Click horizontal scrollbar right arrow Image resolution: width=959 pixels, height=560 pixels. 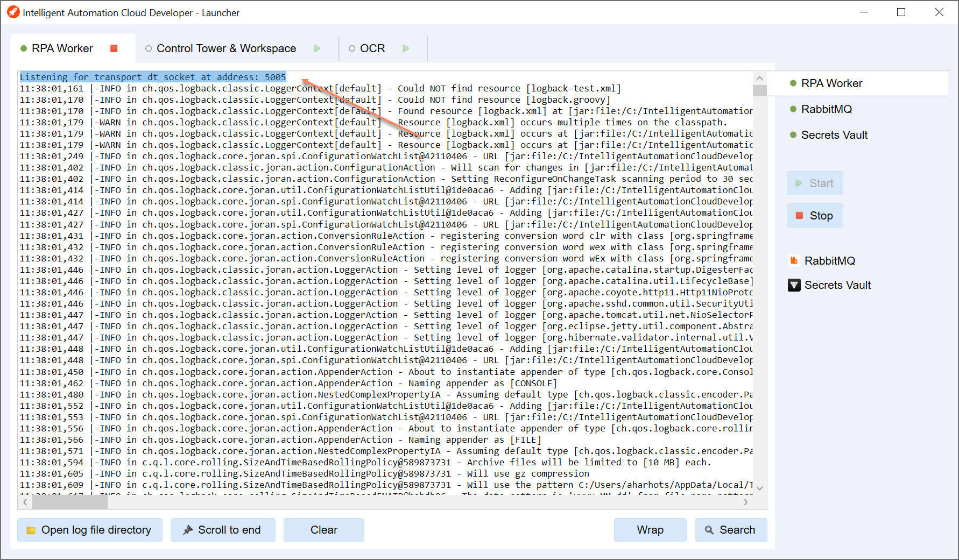746,502
